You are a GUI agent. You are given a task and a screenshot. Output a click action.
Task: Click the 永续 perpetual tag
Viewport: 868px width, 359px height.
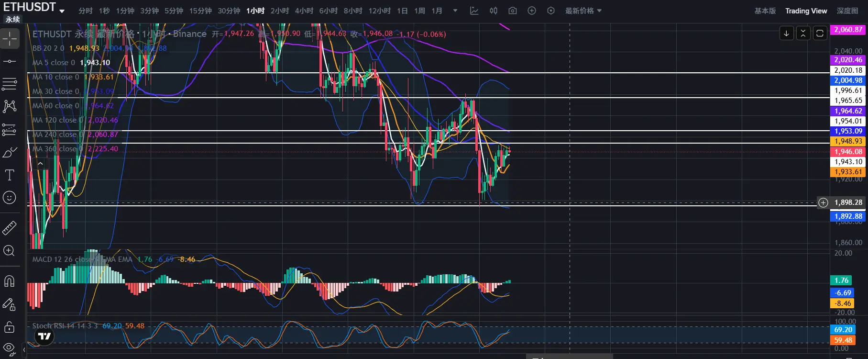(13, 19)
